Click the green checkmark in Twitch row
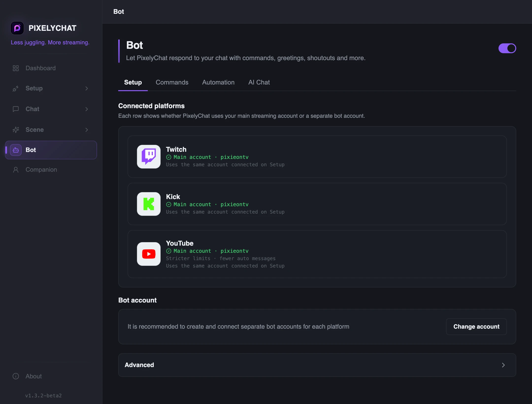This screenshot has height=404, width=532. click(169, 157)
